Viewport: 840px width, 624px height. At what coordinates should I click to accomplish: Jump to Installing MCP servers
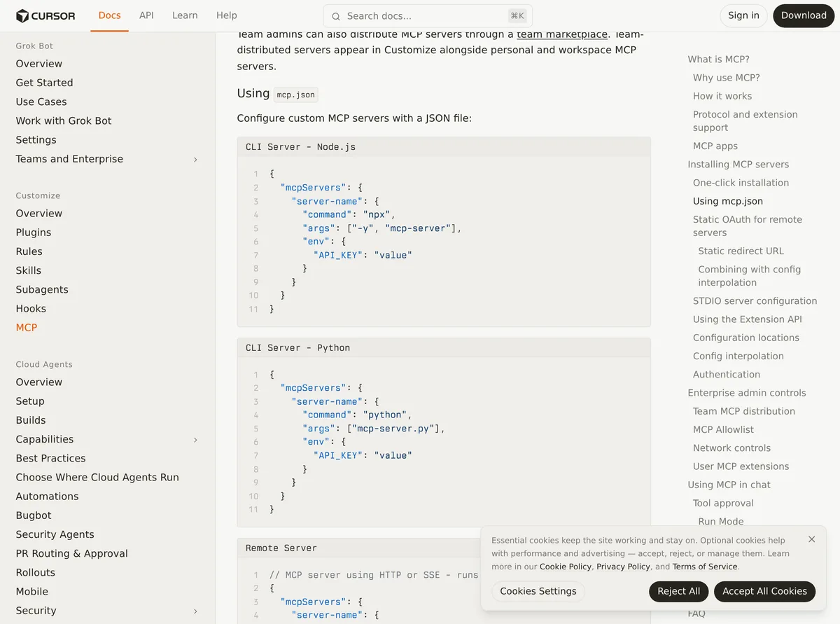(738, 165)
